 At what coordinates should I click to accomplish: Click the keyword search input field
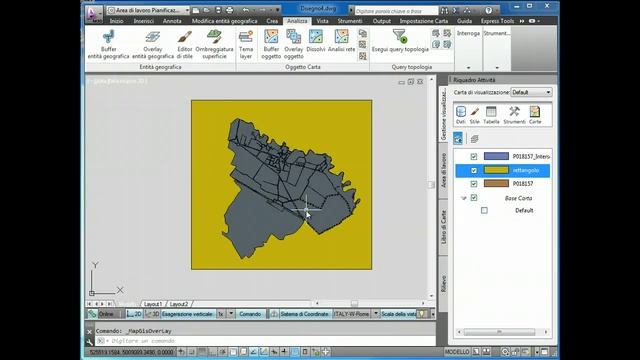396,11
